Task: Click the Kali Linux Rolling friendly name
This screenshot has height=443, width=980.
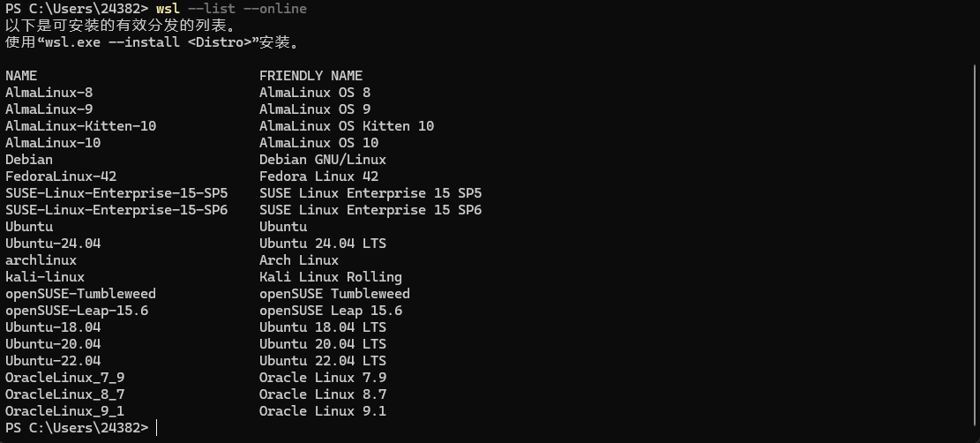Action: [331, 277]
